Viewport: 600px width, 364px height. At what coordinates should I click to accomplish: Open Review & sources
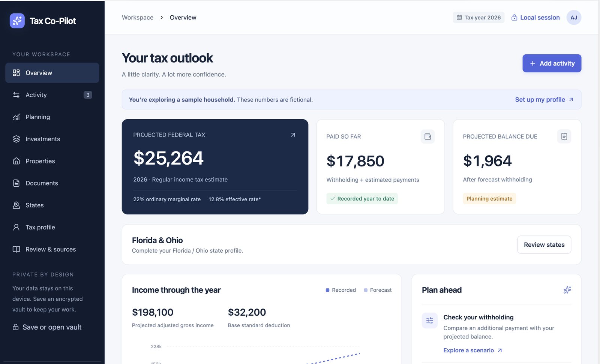click(x=52, y=249)
